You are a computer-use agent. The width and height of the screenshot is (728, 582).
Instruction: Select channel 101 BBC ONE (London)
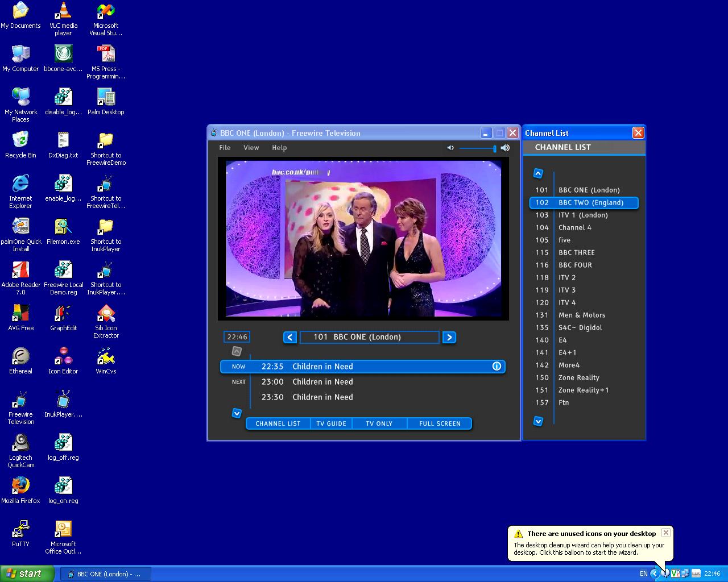[584, 190]
